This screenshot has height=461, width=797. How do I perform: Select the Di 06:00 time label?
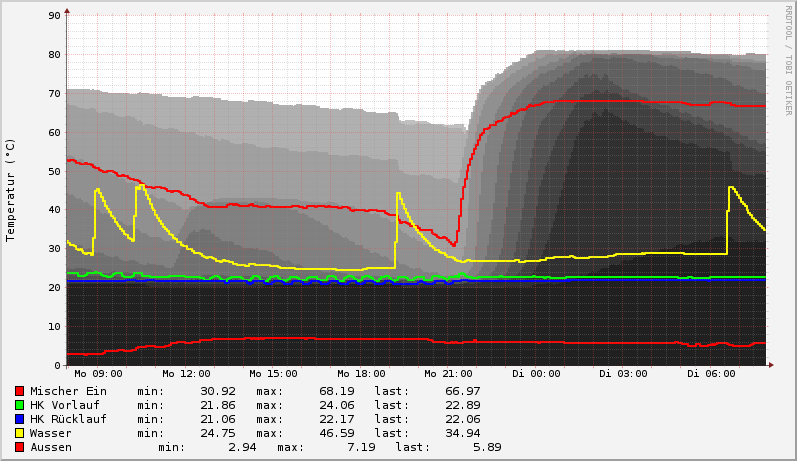[x=712, y=374]
